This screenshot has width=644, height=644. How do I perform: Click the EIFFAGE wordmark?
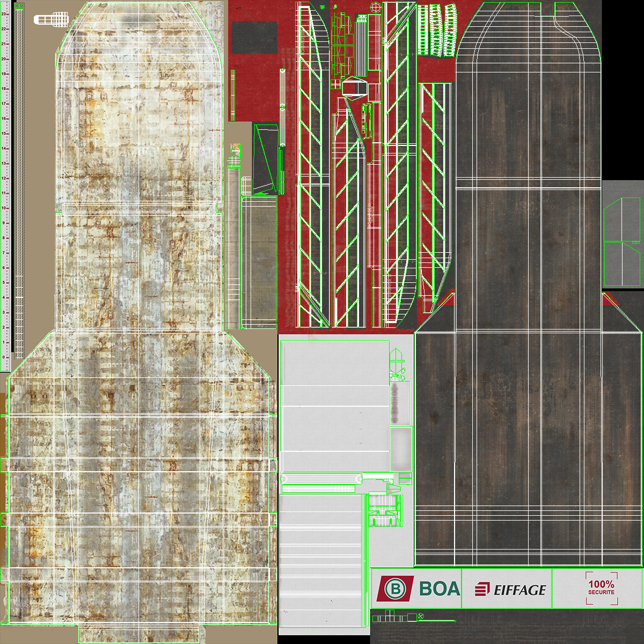coord(519,590)
